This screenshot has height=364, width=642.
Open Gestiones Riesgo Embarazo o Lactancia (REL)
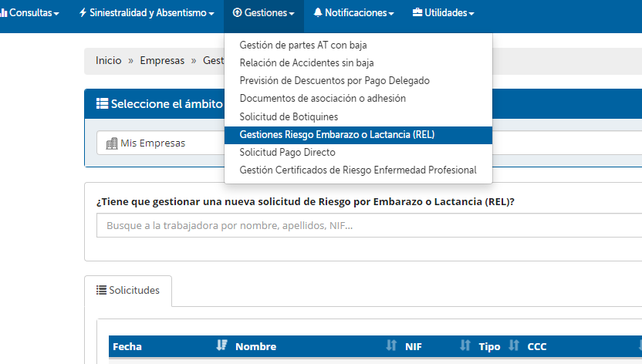pos(337,135)
